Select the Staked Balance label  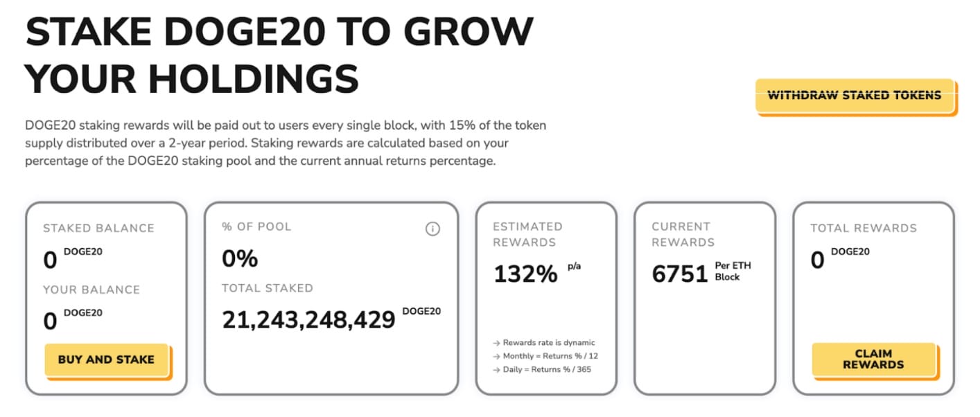pyautogui.click(x=98, y=228)
